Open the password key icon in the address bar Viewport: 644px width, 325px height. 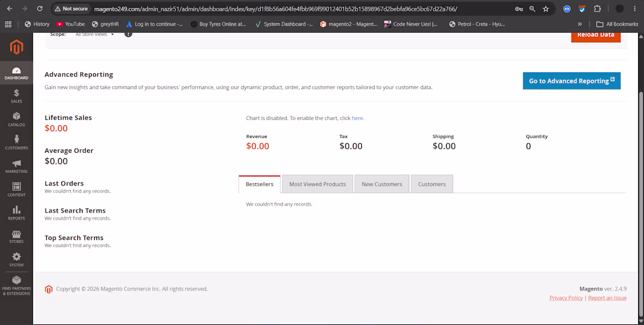519,9
